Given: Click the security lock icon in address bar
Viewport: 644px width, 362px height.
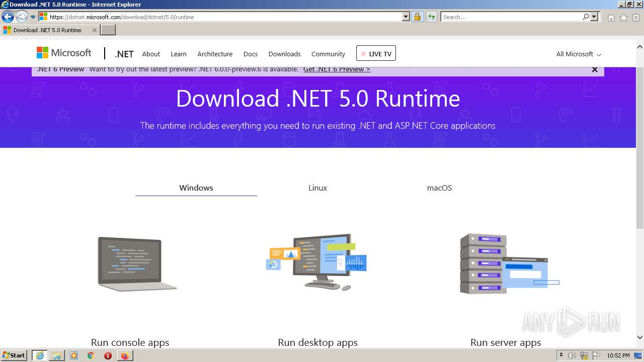Looking at the screenshot, I should coord(417,17).
